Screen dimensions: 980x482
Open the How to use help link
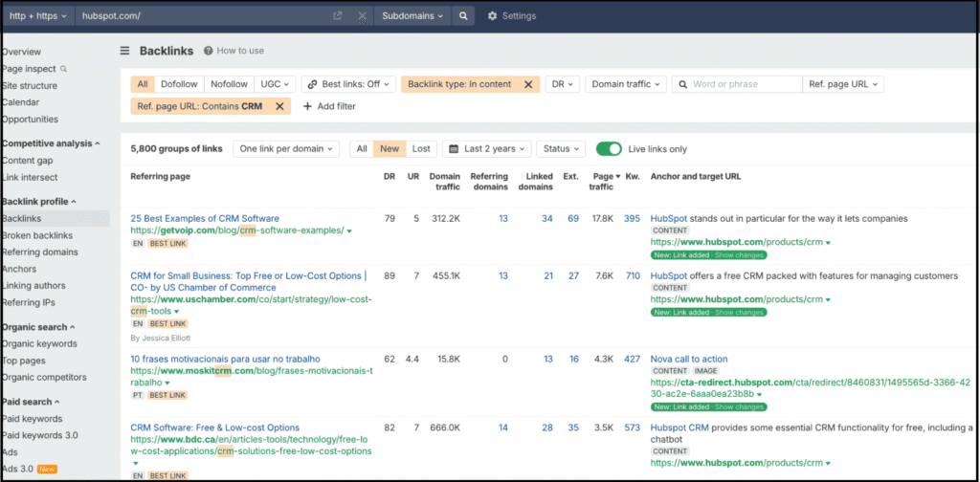pyautogui.click(x=234, y=52)
